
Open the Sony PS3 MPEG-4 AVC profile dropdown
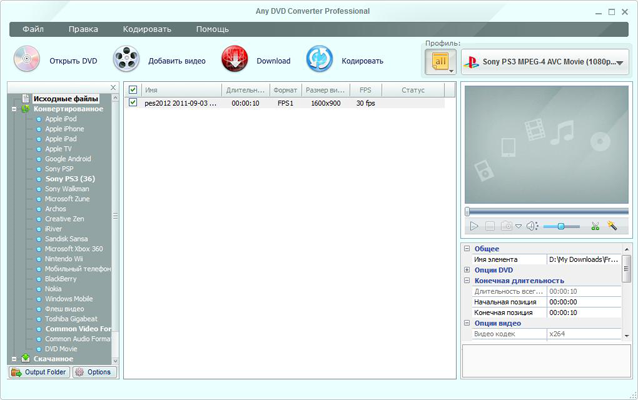click(620, 63)
